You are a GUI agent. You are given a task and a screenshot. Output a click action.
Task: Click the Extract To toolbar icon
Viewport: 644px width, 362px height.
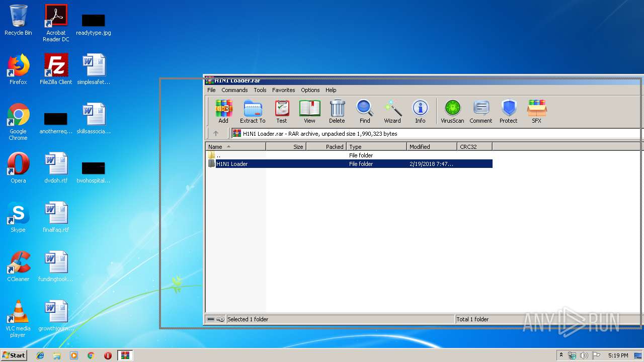click(253, 111)
